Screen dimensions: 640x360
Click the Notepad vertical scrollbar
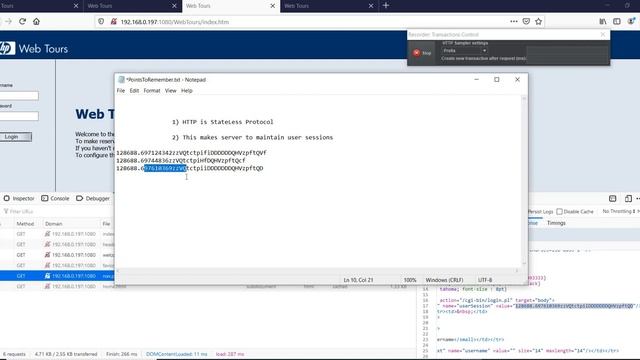coord(524,181)
